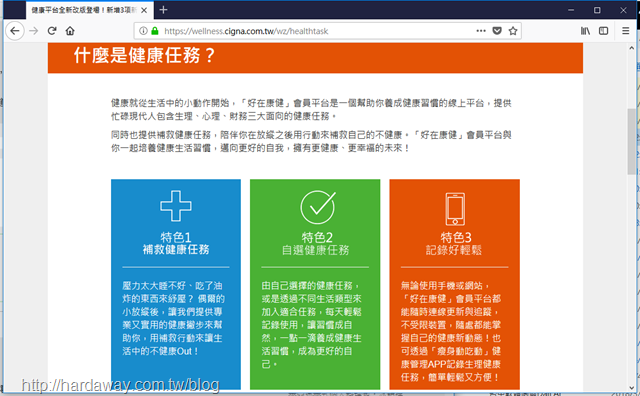Open the Library bookshelf icon
This screenshot has height=396, width=640.
(x=586, y=31)
